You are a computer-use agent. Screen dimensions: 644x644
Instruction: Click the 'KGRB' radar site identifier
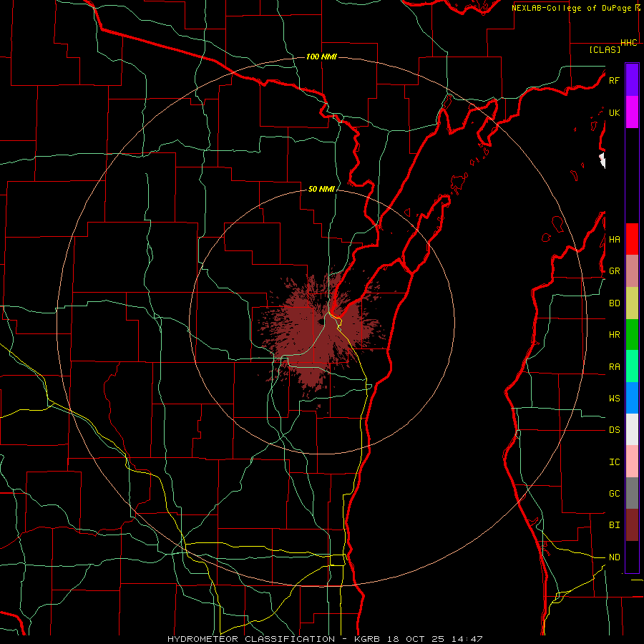coord(369,639)
